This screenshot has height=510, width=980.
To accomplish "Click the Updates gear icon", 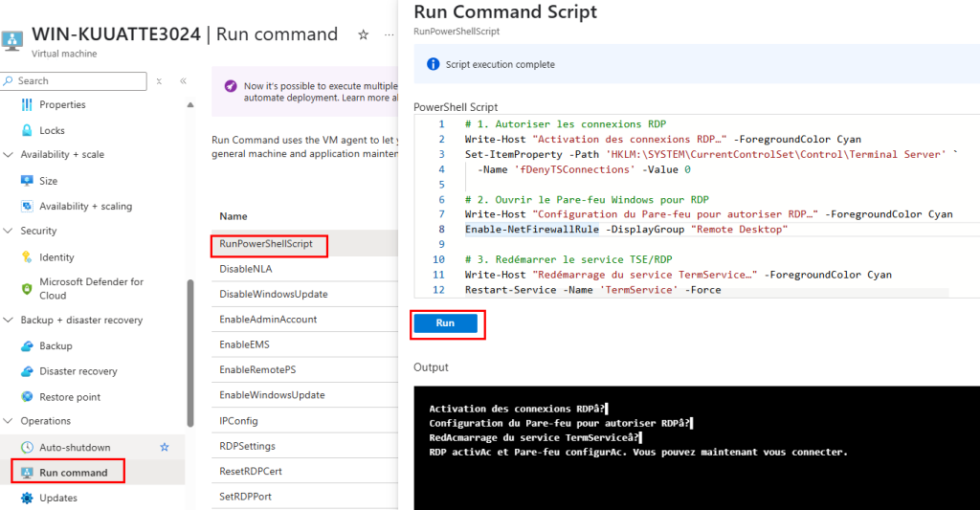I will [27, 499].
